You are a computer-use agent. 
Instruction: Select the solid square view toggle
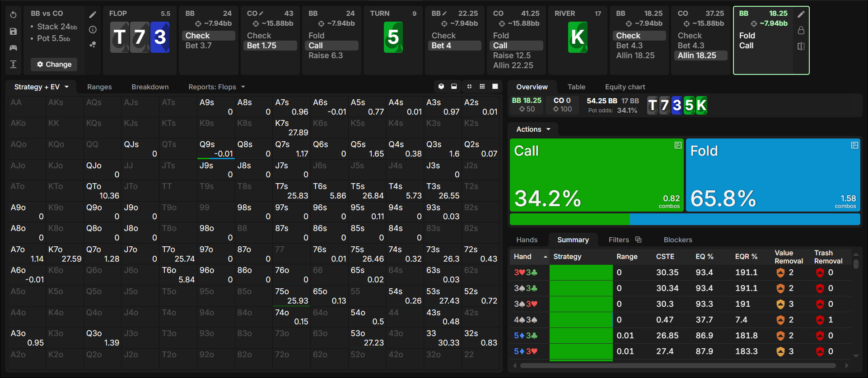click(x=495, y=87)
